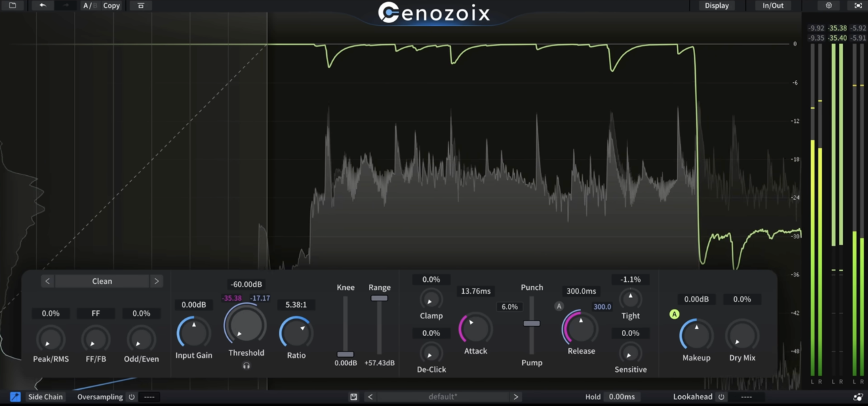Go to next preset arrow
Viewport: 868px width, 406px height.
point(516,397)
